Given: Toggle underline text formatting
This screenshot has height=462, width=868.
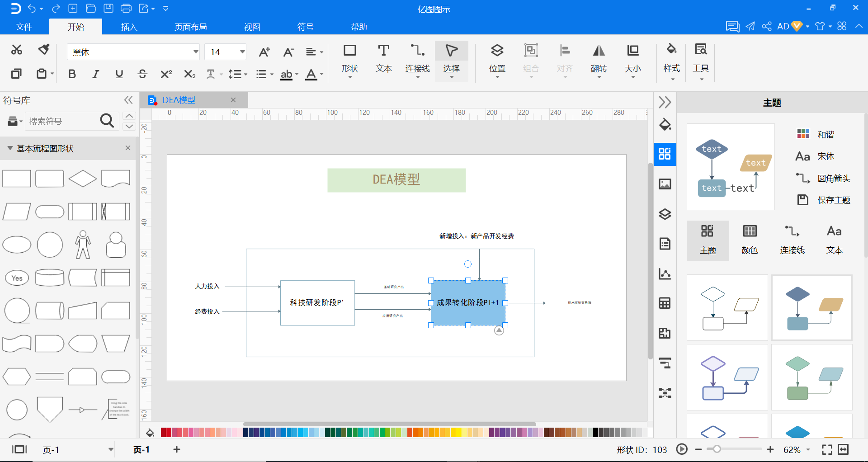Looking at the screenshot, I should tap(119, 74).
